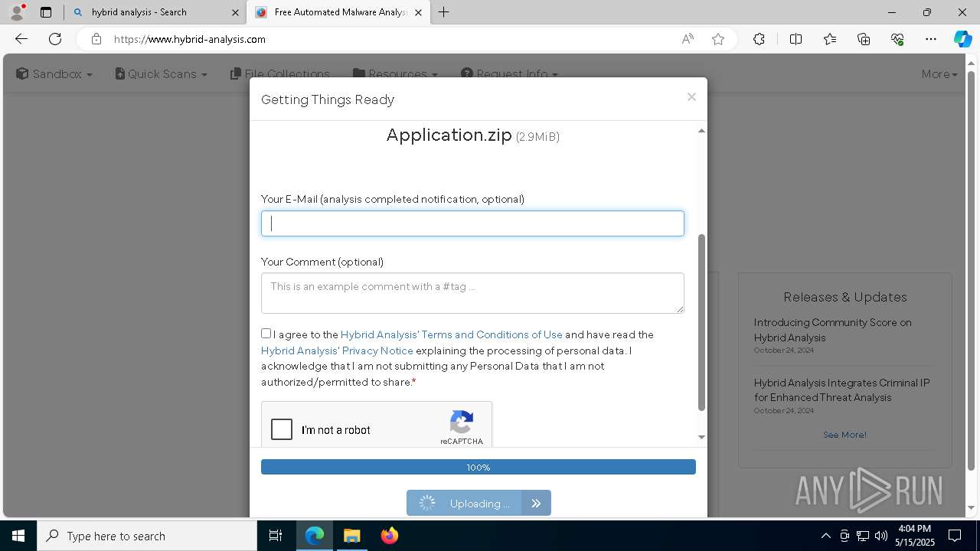Image resolution: width=980 pixels, height=551 pixels.
Task: Focus the Your Comment text area
Action: coord(472,293)
